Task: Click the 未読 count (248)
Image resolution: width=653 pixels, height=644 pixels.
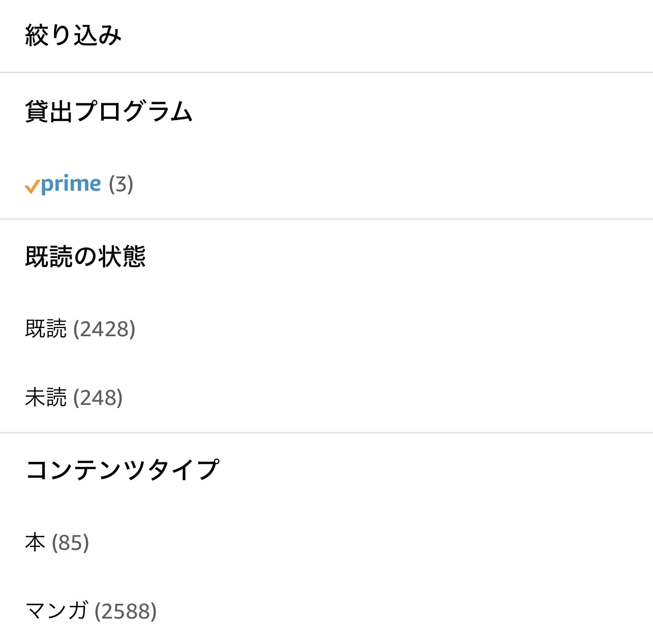Action: coord(98,398)
